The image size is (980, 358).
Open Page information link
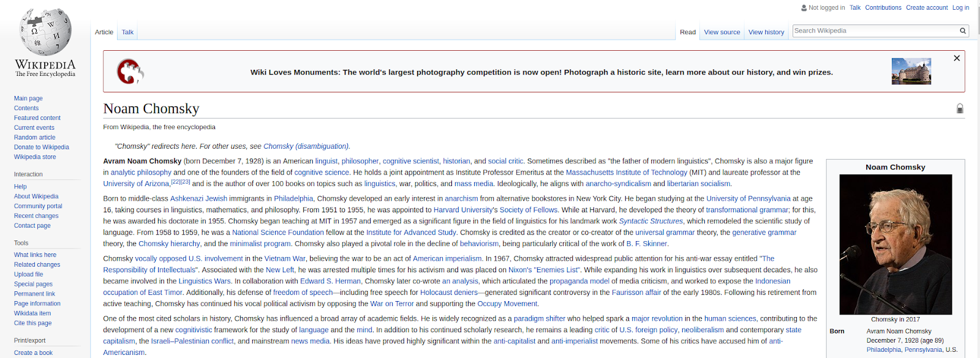37,304
